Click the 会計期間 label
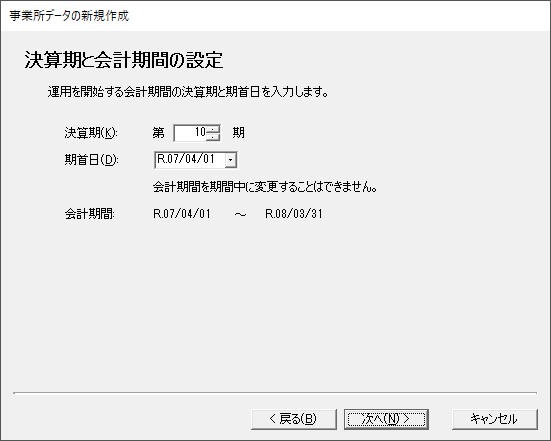The height and width of the screenshot is (441, 551). [x=90, y=214]
